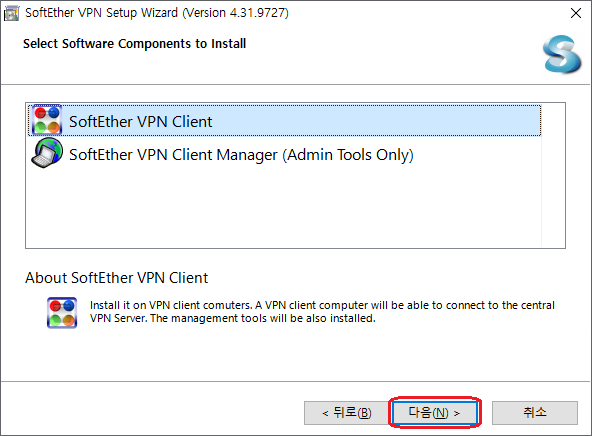Click 'Select Software Components to Install' heading
This screenshot has height=436, width=592.
134,44
